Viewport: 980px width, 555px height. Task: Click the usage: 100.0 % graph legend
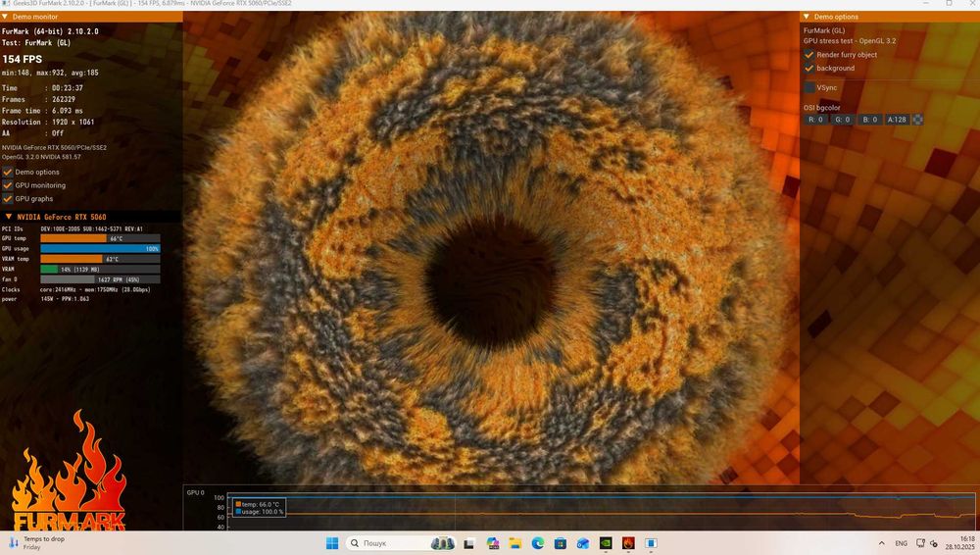click(260, 512)
